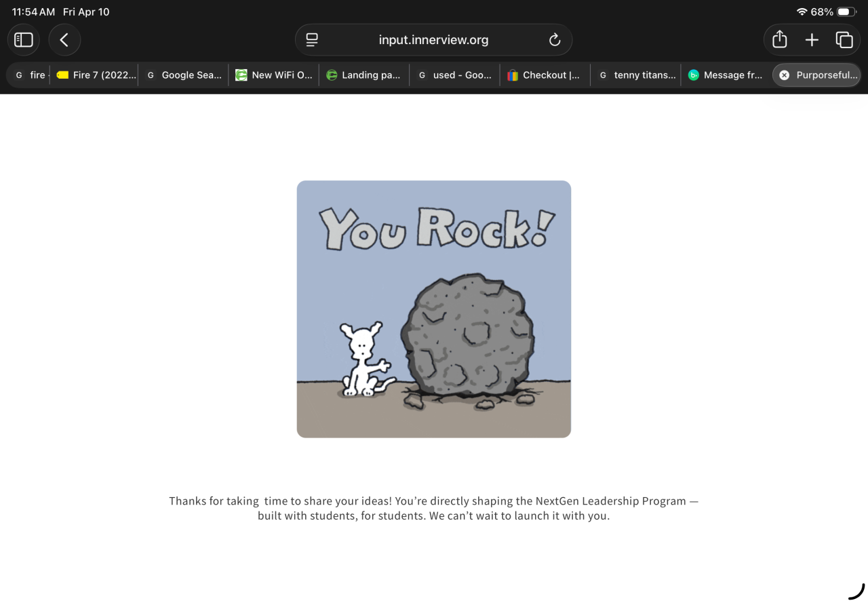This screenshot has height=603, width=868.
Task: Add a new tab with the plus icon
Action: 812,40
